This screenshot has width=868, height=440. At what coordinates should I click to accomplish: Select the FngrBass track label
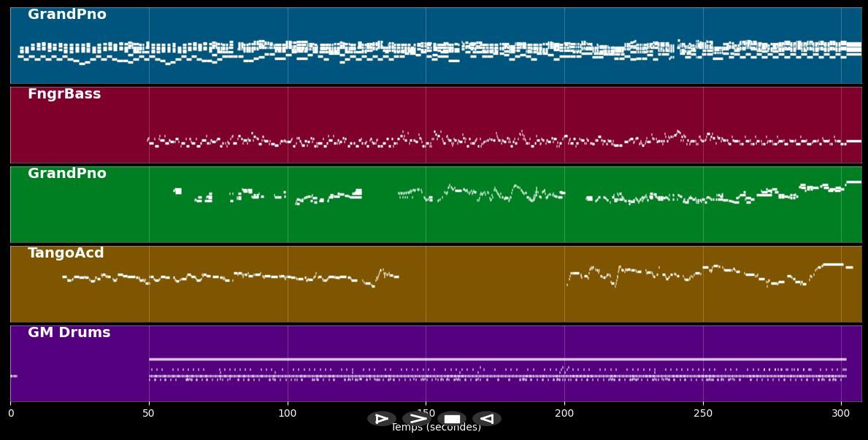tap(64, 94)
